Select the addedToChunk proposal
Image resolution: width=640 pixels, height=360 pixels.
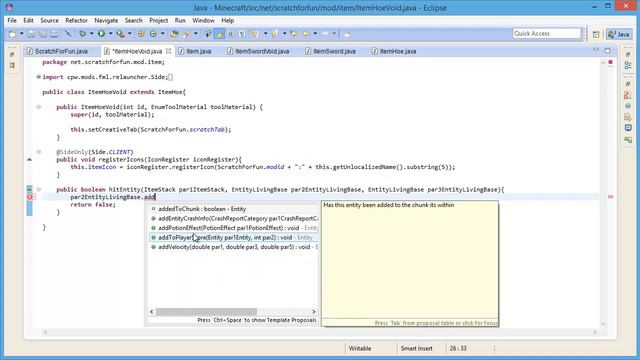pyautogui.click(x=233, y=209)
